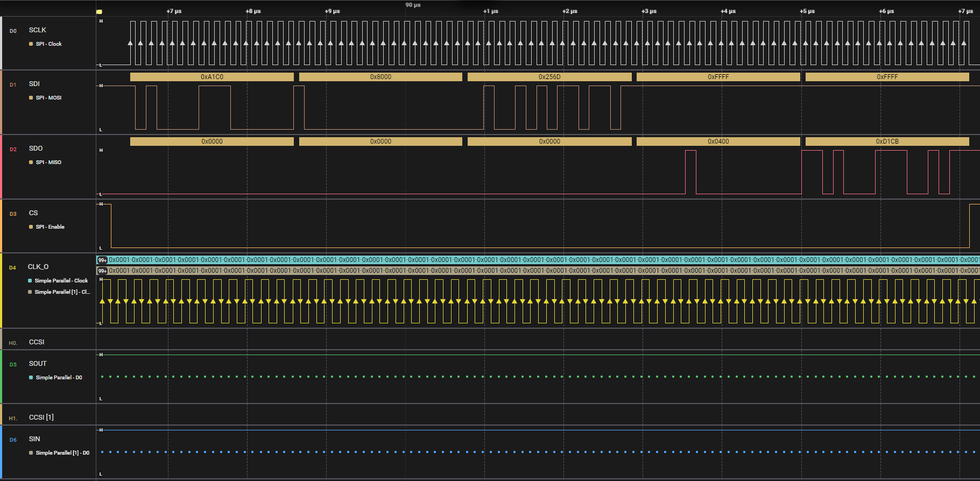This screenshot has width=980, height=481.
Task: Click the tan 99+ badge on CLK_O row
Action: pos(102,271)
